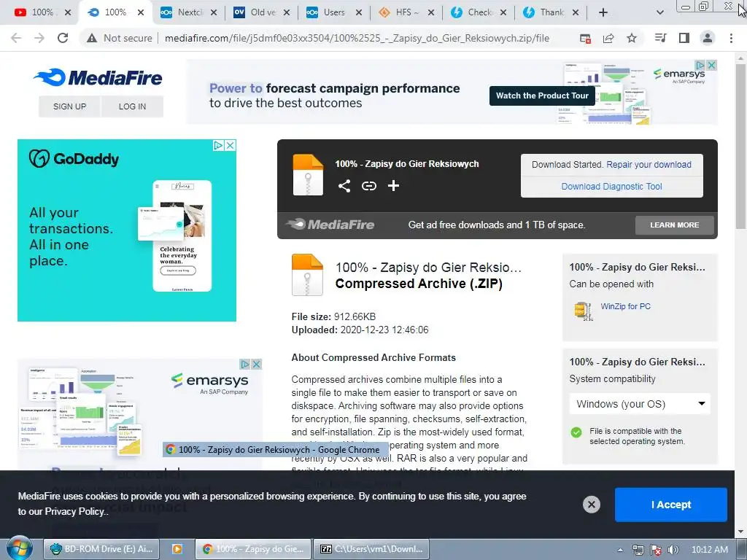This screenshot has width=747, height=560.
Task: Open the Windows Start button
Action: [18, 548]
